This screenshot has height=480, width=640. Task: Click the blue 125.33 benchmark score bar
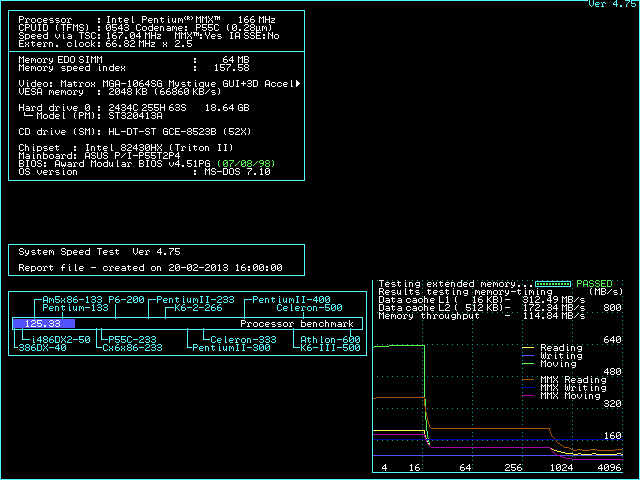coord(42,324)
